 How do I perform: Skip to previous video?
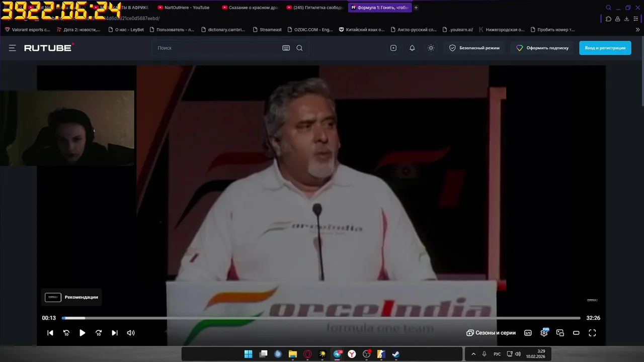pos(50,333)
